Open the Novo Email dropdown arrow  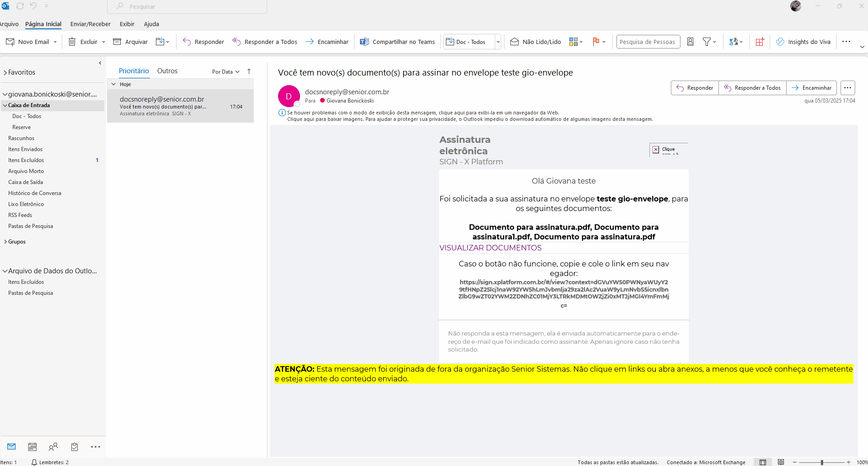(55, 42)
